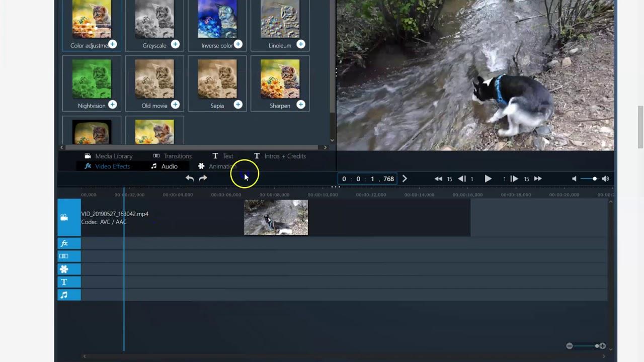Click the expand chevron next to the timecode
644x362 pixels.
coord(405,178)
